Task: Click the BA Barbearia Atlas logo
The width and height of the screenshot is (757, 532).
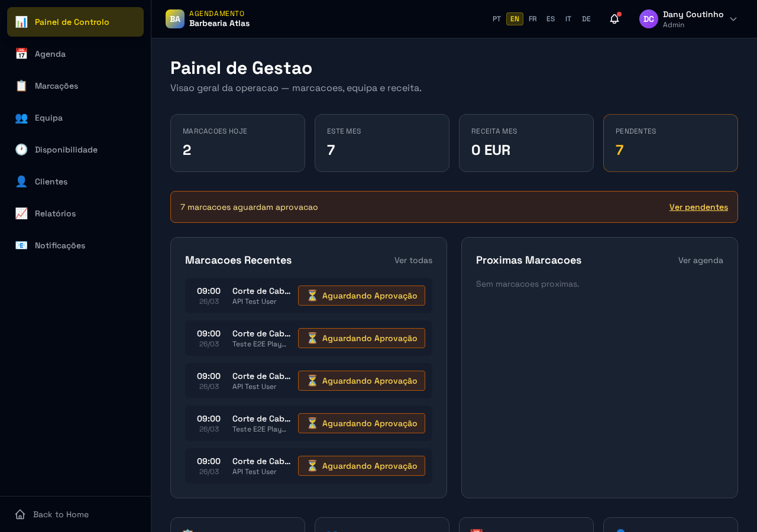Action: click(175, 19)
